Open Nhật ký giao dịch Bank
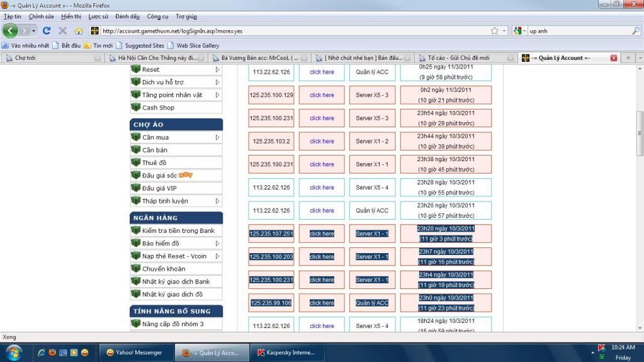Image resolution: width=644 pixels, height=362 pixels. click(176, 281)
